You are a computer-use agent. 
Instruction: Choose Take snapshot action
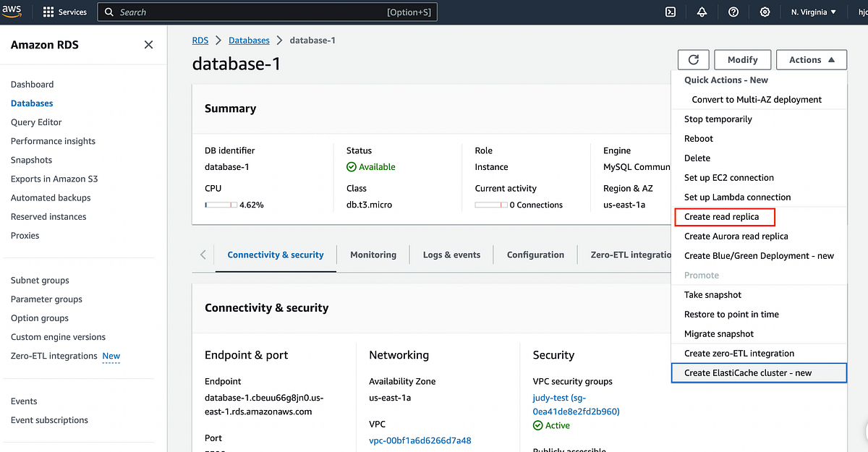pos(712,294)
